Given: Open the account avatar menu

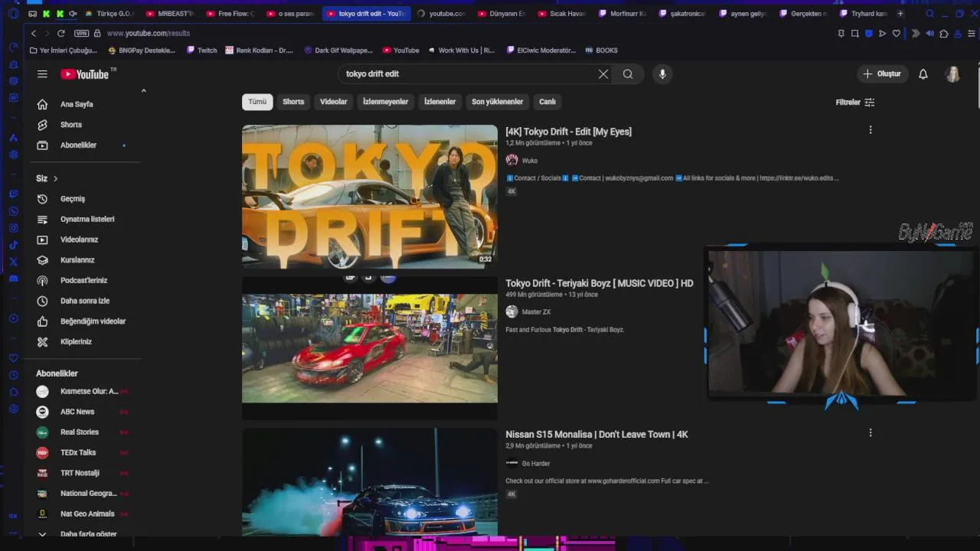Looking at the screenshot, I should point(953,74).
